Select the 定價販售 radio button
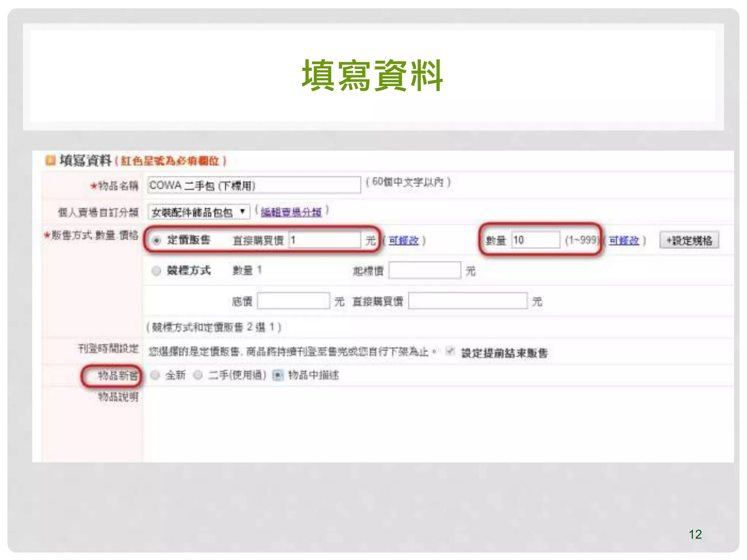This screenshot has width=747, height=560. (156, 241)
